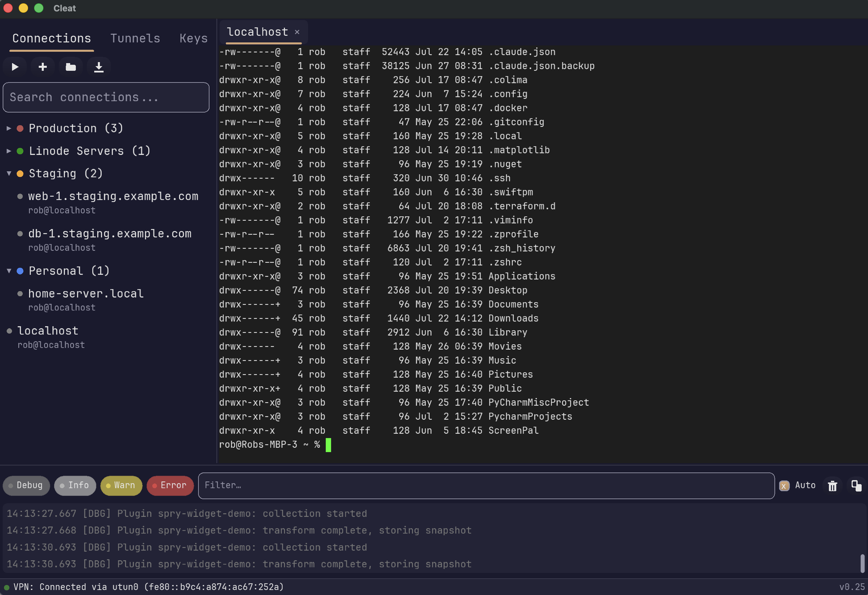Click the PycharmProjects directory entry

click(x=530, y=417)
